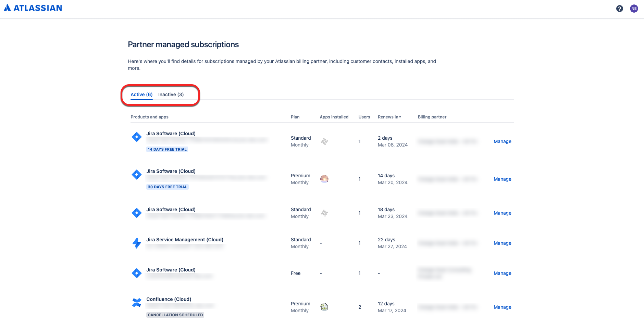Click Premium plan cell in Confluence row
This screenshot has height=330, width=644.
[x=300, y=304]
